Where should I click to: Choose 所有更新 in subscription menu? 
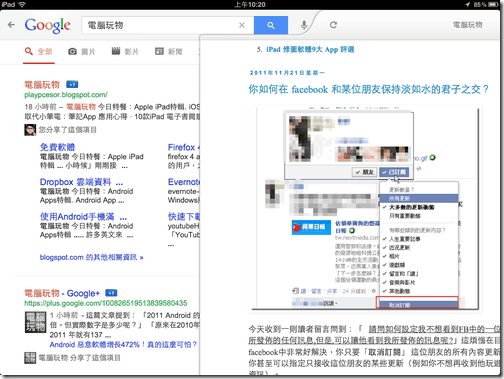click(419, 199)
